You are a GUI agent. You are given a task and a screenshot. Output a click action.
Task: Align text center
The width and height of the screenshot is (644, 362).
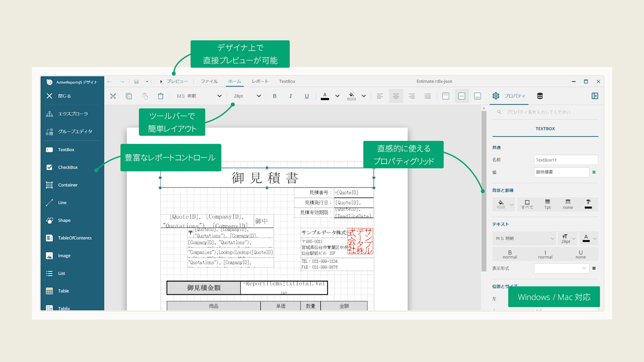pyautogui.click(x=396, y=96)
